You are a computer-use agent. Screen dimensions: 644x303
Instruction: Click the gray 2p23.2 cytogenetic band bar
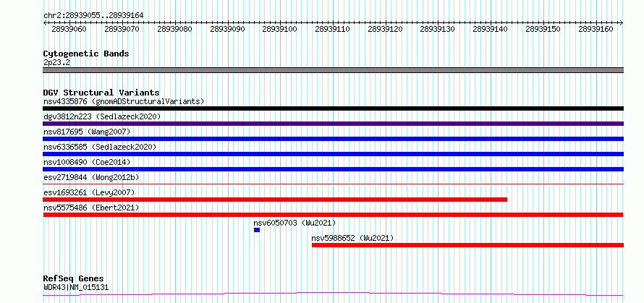pos(333,70)
